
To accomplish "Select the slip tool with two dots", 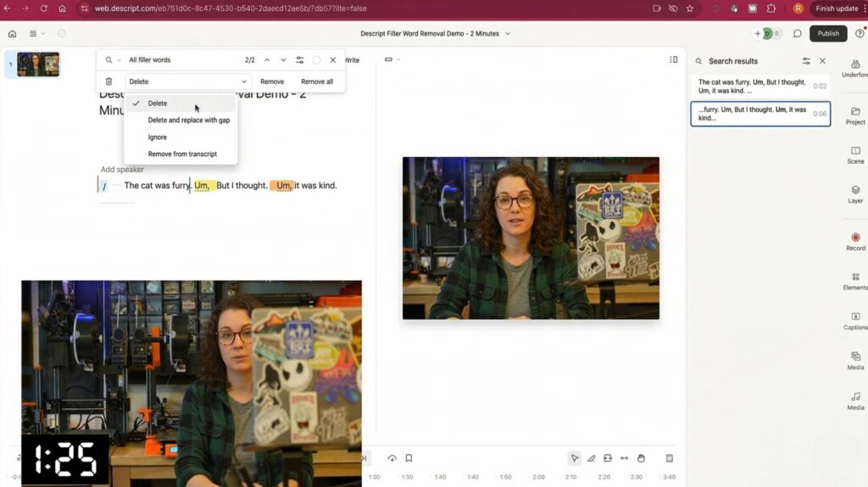I will pos(625,458).
